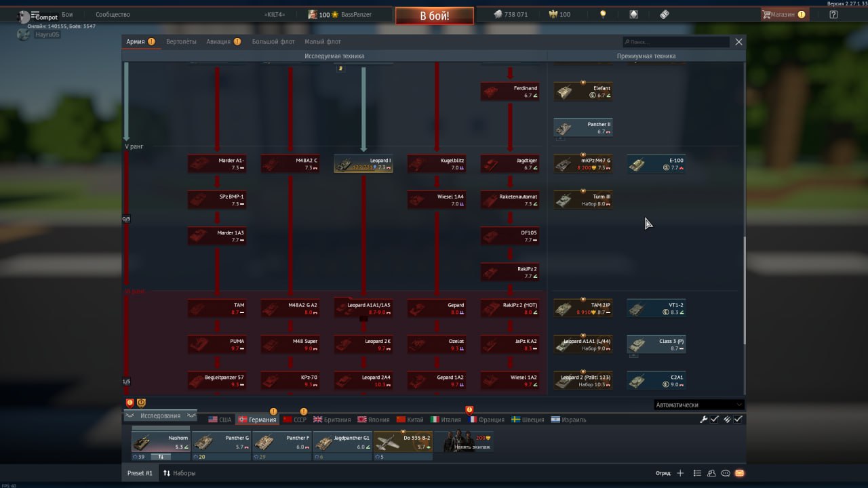Select the Panther G crew slot

pos(221,445)
